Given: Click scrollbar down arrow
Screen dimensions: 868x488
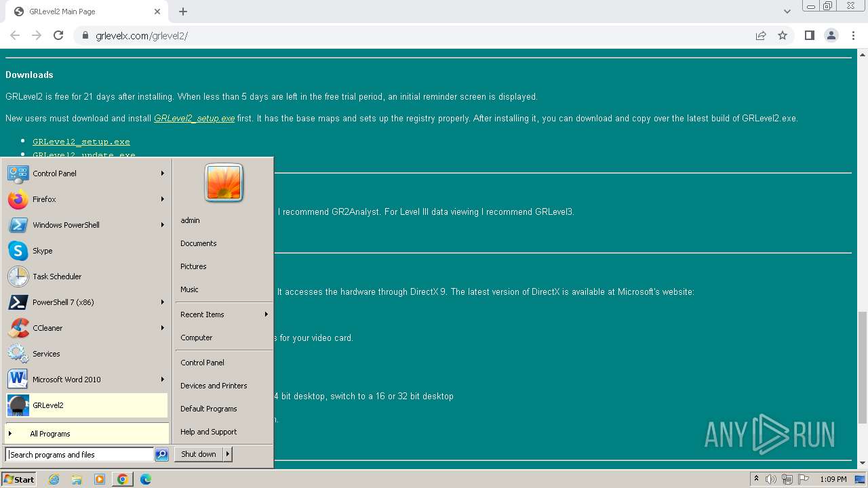Looking at the screenshot, I should (863, 464).
